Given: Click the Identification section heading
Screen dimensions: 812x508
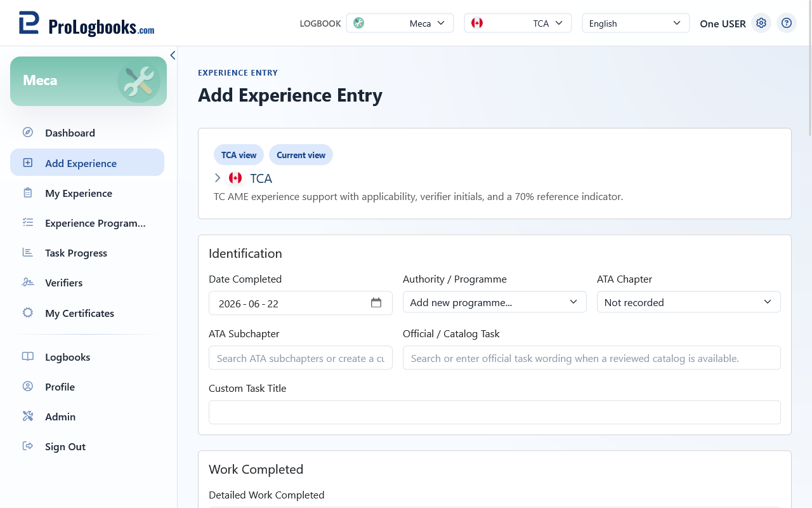Looking at the screenshot, I should (246, 253).
